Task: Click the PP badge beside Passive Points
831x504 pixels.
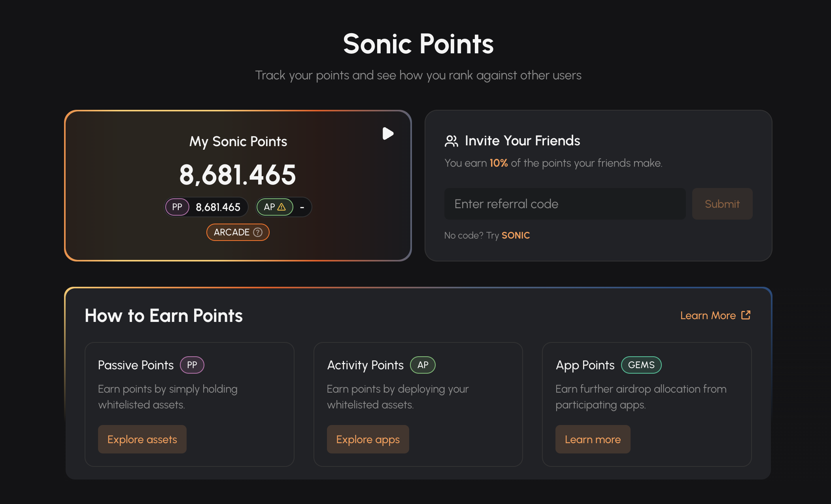Action: pyautogui.click(x=192, y=365)
